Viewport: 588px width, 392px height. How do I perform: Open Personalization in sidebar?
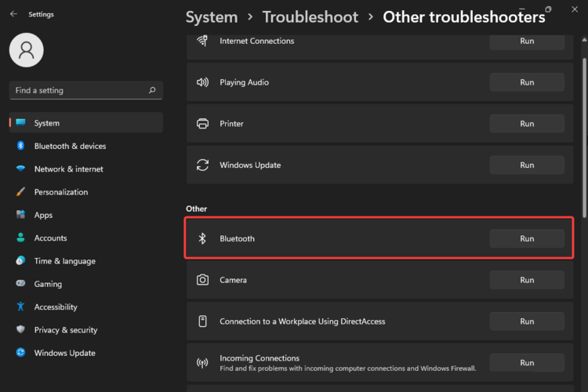pos(60,192)
